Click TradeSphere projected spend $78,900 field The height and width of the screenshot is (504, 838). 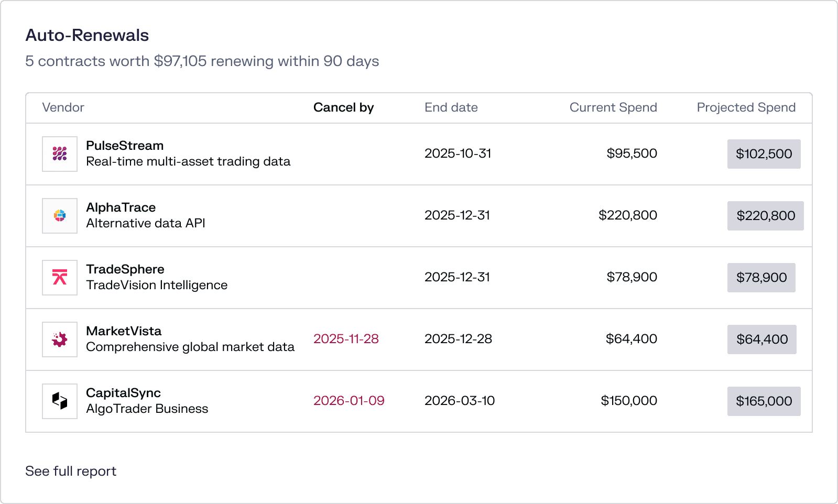coord(761,278)
